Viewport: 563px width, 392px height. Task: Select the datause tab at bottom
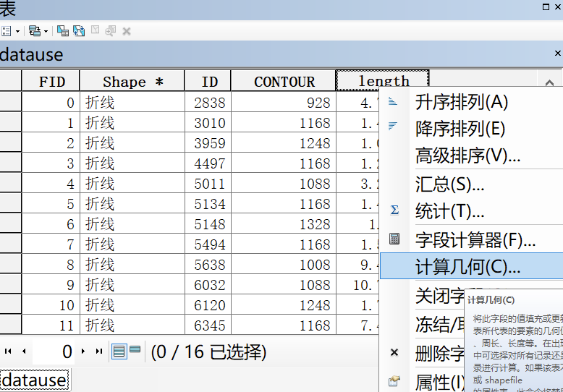coord(34,380)
